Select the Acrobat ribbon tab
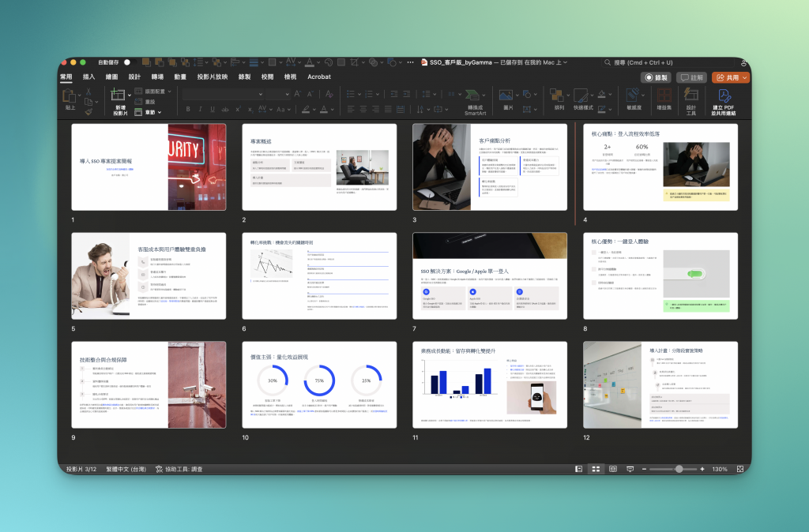Screen dimensions: 809x532 (319, 77)
